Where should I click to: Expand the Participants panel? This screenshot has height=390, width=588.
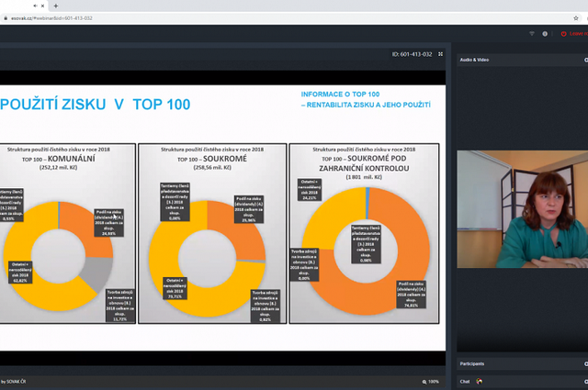[584, 363]
